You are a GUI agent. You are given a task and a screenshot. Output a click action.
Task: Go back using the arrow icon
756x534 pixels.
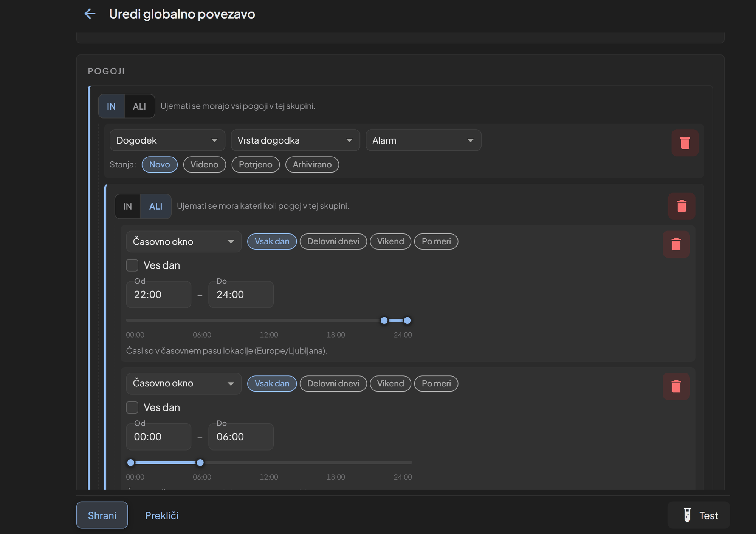pos(90,14)
